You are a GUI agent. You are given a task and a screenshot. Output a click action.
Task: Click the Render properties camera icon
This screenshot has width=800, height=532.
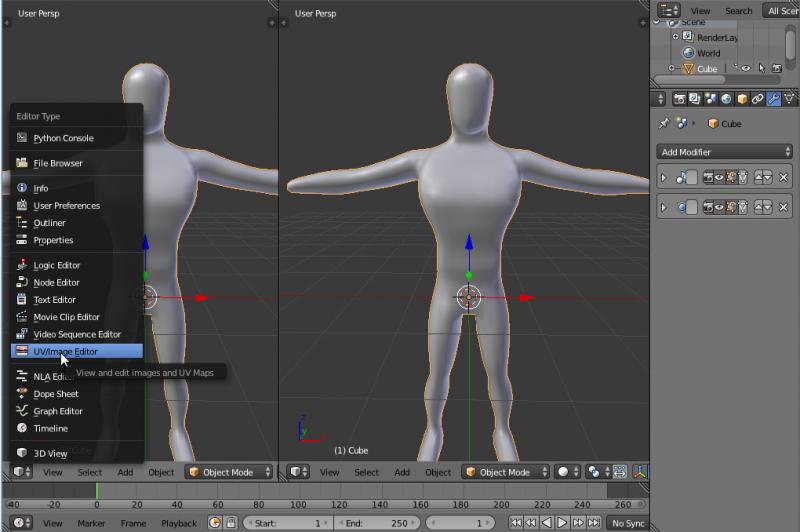coord(679,99)
